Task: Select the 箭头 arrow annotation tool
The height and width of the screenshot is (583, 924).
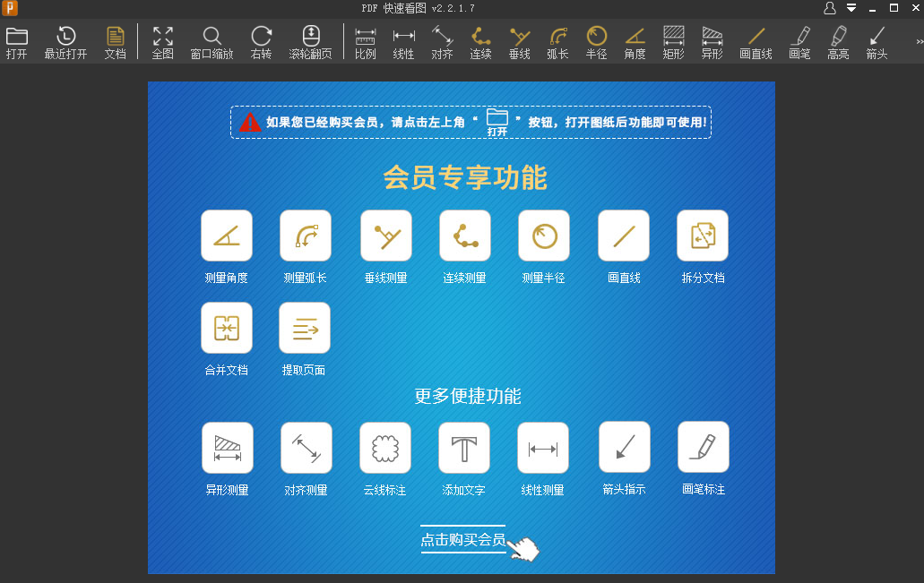Action: pos(876,42)
